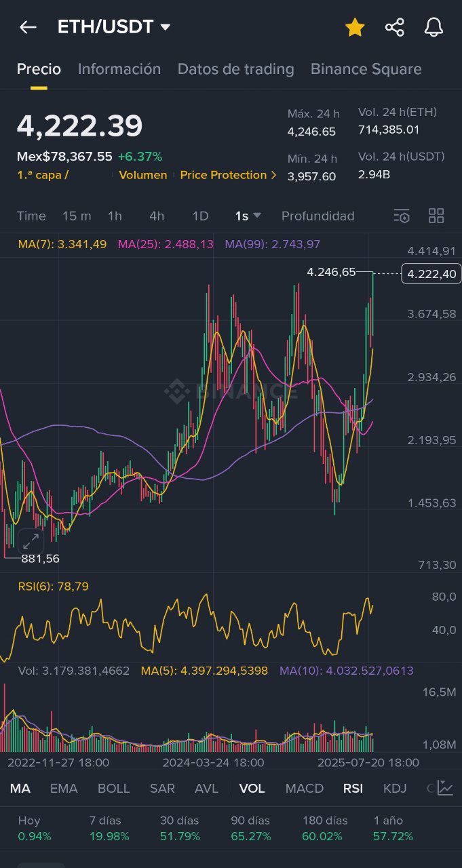
Task: Toggle the MACD sub-indicator
Action: coord(305,788)
